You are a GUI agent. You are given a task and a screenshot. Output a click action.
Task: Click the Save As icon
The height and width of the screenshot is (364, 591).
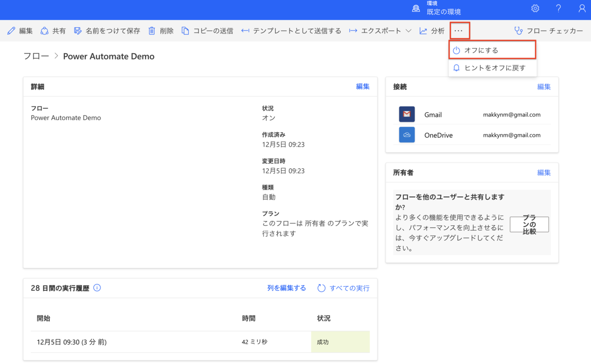78,31
